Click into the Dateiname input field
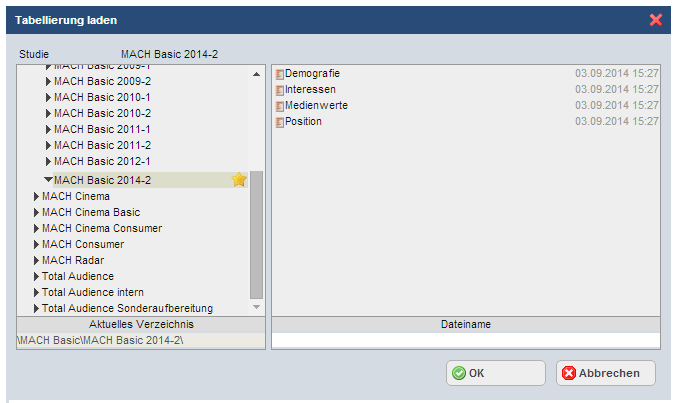Viewport: 676px width, 403px height. pos(466,340)
